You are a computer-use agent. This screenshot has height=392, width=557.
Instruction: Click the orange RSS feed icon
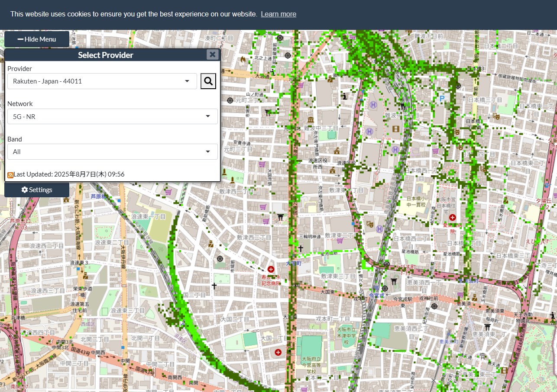[x=10, y=175]
